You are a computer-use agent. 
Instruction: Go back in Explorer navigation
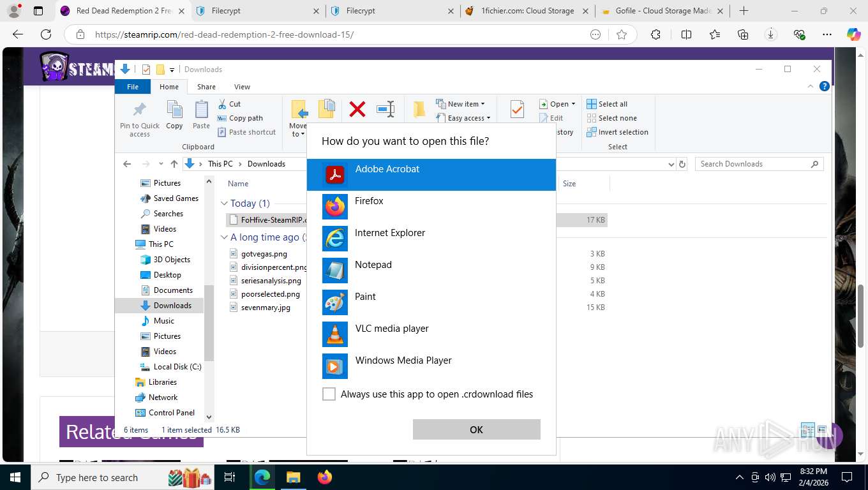(127, 164)
